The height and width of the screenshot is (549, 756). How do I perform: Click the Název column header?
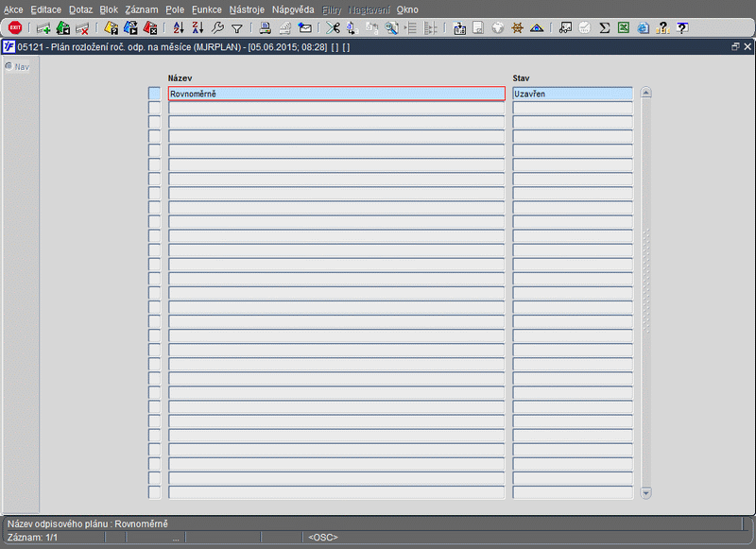point(180,78)
